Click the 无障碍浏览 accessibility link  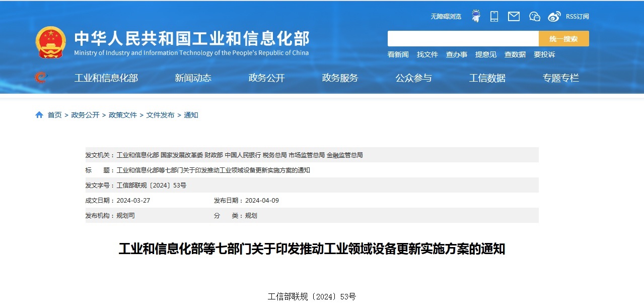coord(446,17)
